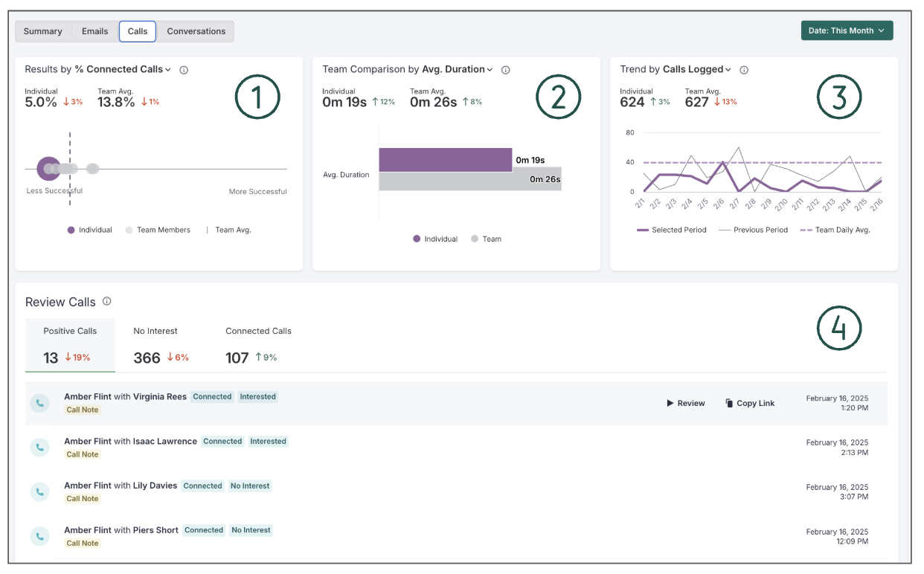Switch to the Conversations tab
The height and width of the screenshot is (574, 924).
coord(196,30)
